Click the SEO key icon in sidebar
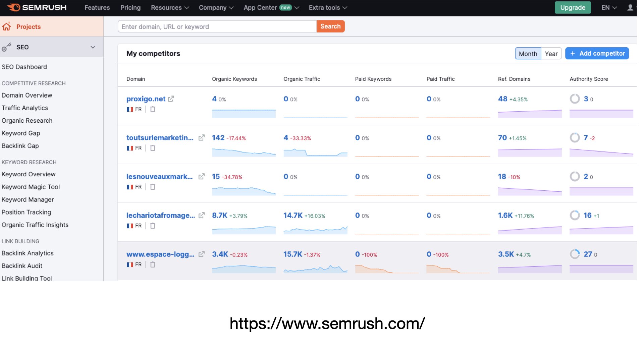The image size is (644, 362). [6, 47]
